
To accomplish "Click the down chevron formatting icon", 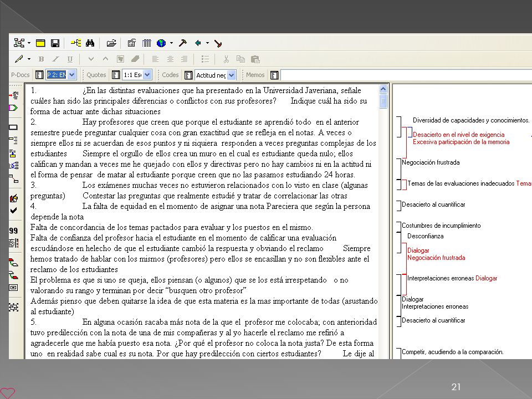I will [x=91, y=59].
